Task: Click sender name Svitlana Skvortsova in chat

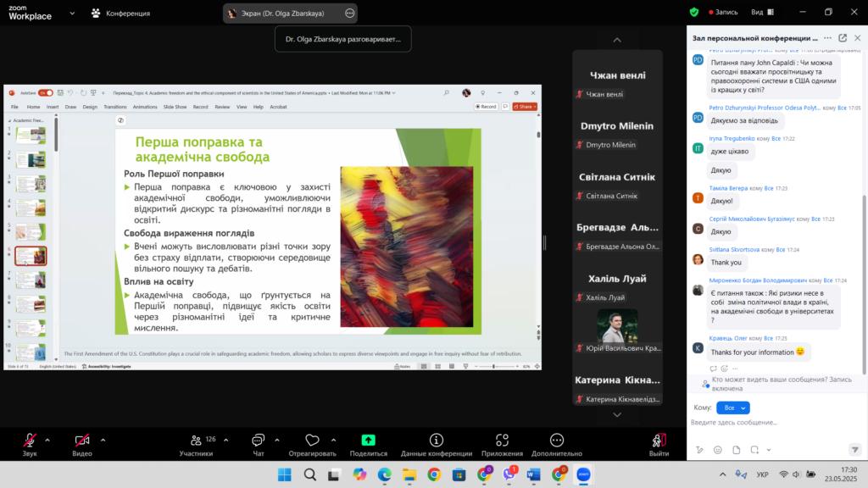Action: pyautogui.click(x=734, y=250)
